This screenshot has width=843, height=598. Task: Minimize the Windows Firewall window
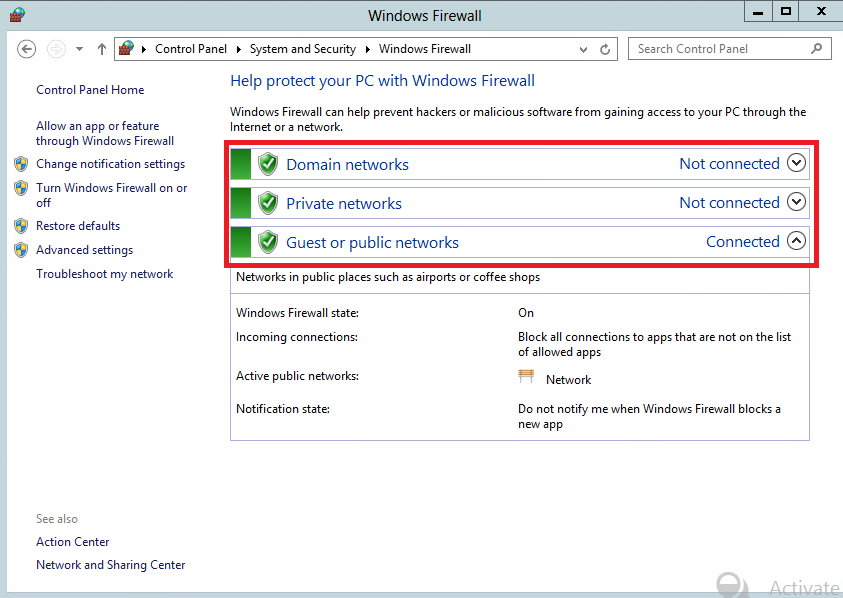click(x=758, y=12)
